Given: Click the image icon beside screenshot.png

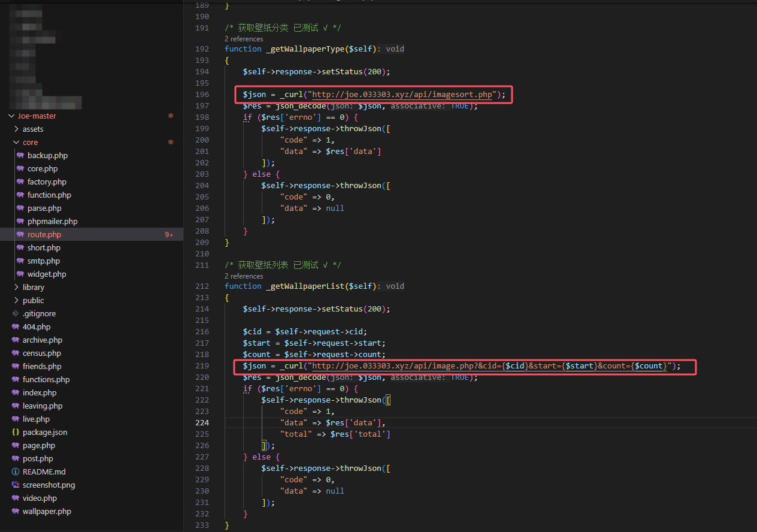Looking at the screenshot, I should coord(16,485).
